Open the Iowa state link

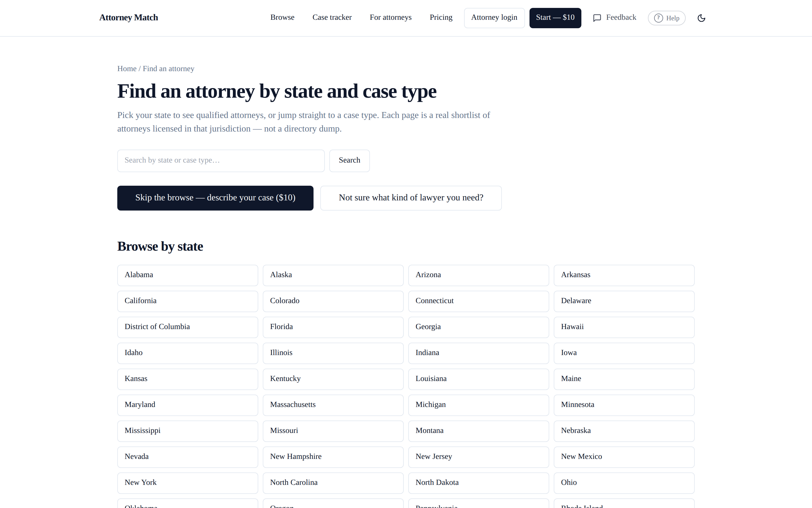coord(624,353)
